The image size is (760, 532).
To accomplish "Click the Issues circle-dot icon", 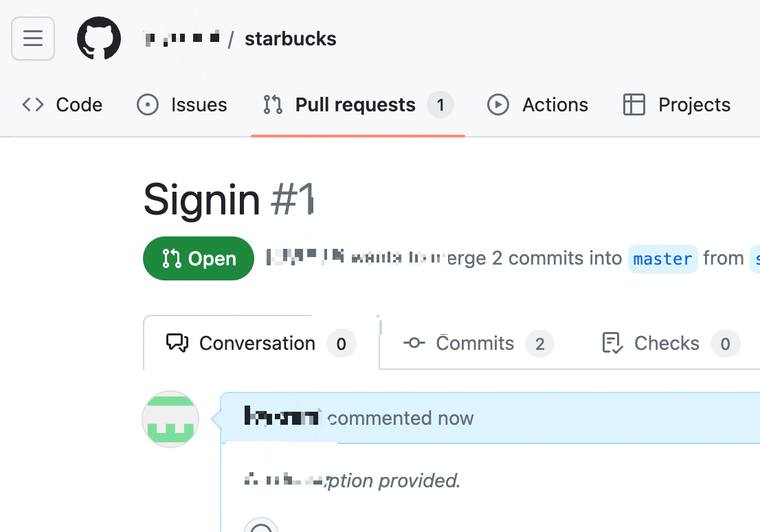I will (x=148, y=104).
